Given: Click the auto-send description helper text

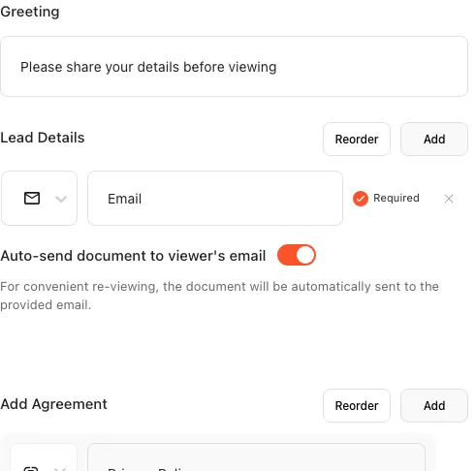Looking at the screenshot, I should click(x=219, y=296).
